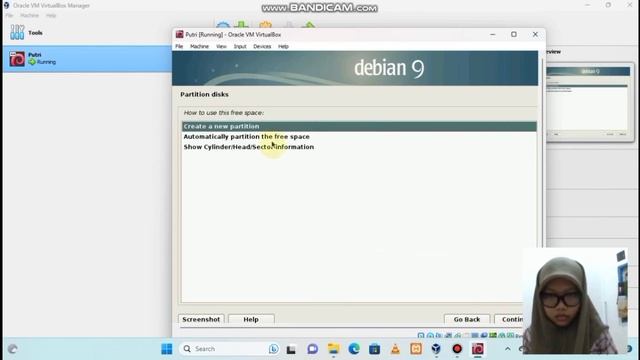Image resolution: width=640 pixels, height=360 pixels.
Task: Open Help menu in Putri VM window
Action: pyautogui.click(x=283, y=47)
